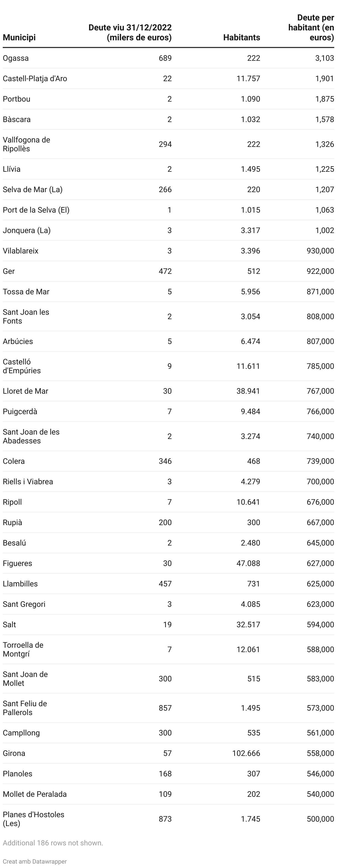The image size is (337, 868).
Task: Click Girona's 102.666 habitants value
Action: [246, 753]
